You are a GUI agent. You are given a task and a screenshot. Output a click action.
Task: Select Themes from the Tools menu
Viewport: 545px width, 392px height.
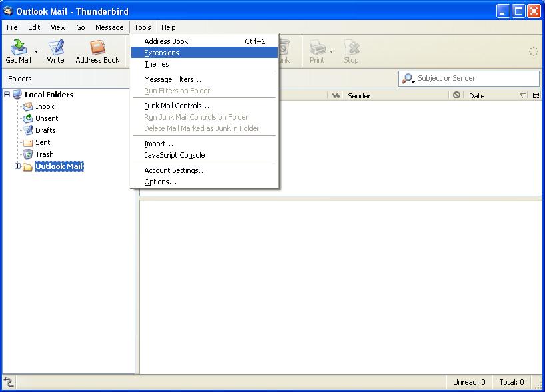click(205, 64)
